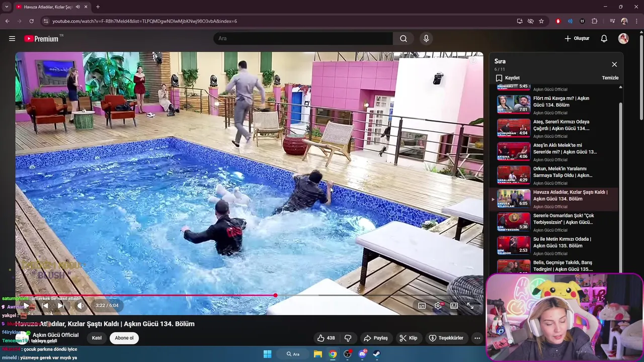
Task: Open YouTube notifications bell
Action: pyautogui.click(x=604, y=38)
